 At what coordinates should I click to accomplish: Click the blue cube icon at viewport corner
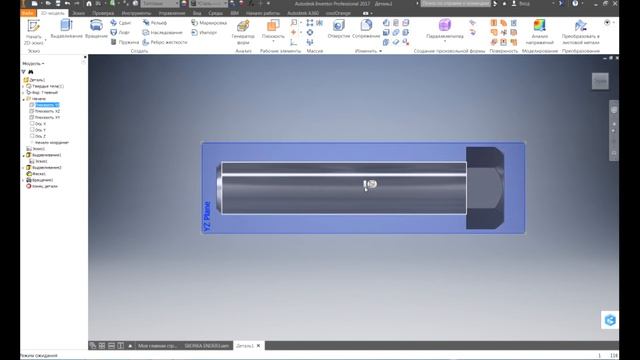tap(610, 320)
